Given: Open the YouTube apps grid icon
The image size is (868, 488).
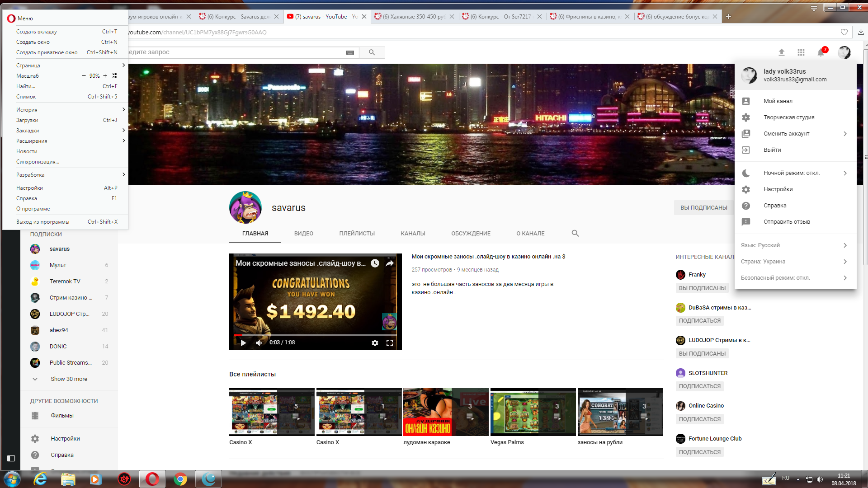Looking at the screenshot, I should [801, 52].
